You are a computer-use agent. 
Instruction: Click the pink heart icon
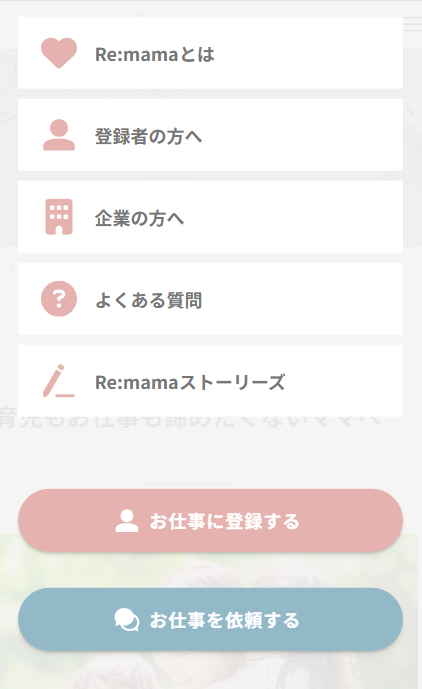point(59,53)
